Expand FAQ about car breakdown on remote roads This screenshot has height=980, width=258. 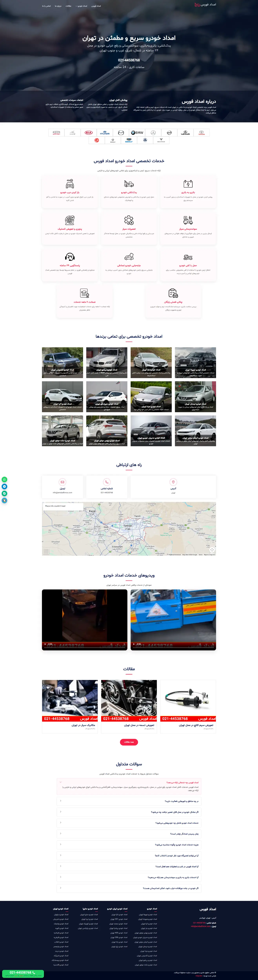click(x=129, y=888)
